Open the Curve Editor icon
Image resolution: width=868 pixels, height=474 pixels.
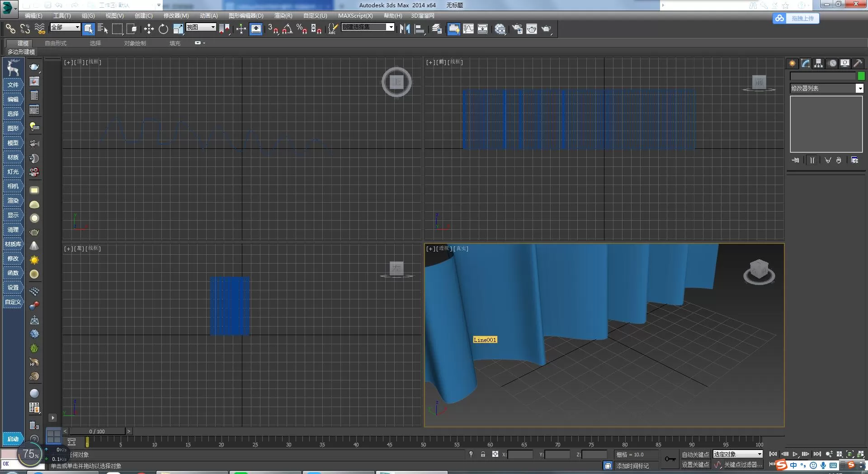[x=468, y=29]
